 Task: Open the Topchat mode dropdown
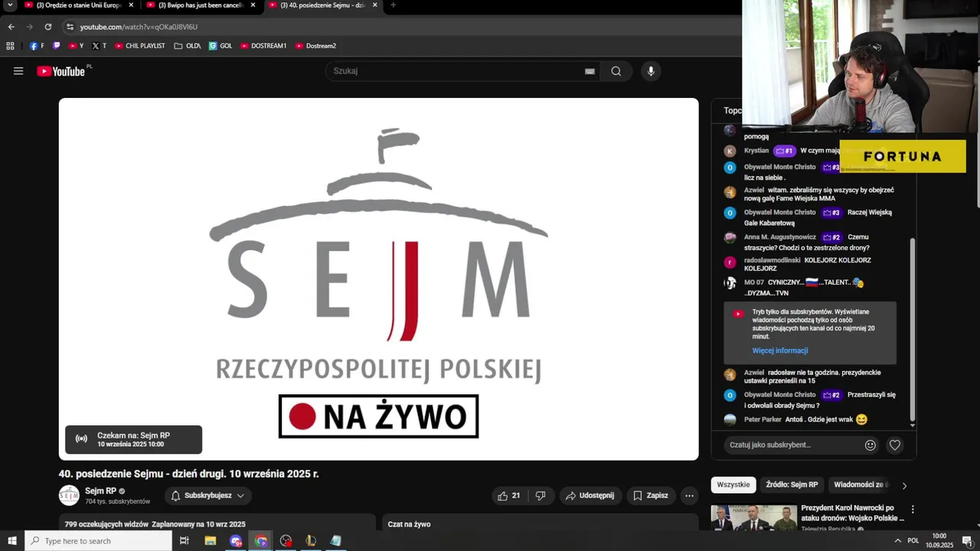[x=733, y=110]
